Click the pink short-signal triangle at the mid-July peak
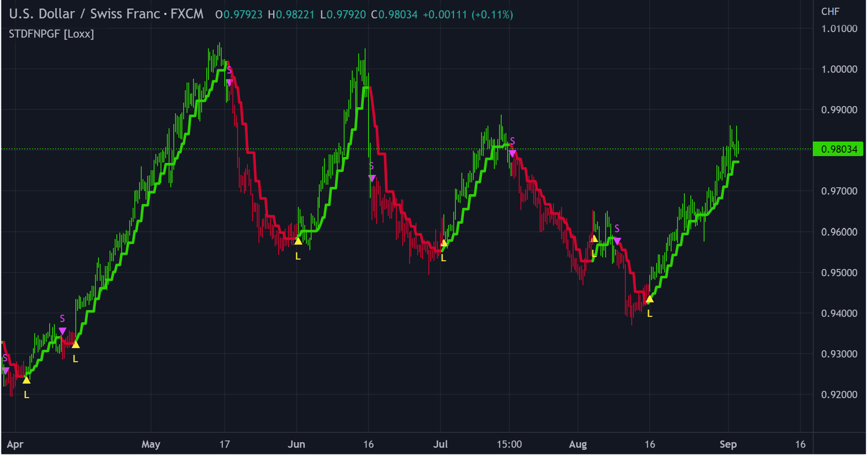This screenshot has height=455, width=868. (x=512, y=154)
